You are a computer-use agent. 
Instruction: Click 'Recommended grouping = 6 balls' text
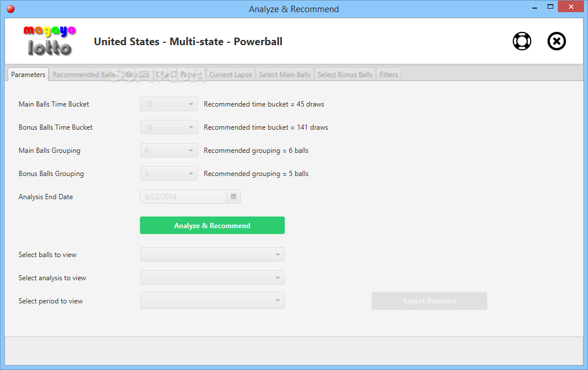click(256, 151)
